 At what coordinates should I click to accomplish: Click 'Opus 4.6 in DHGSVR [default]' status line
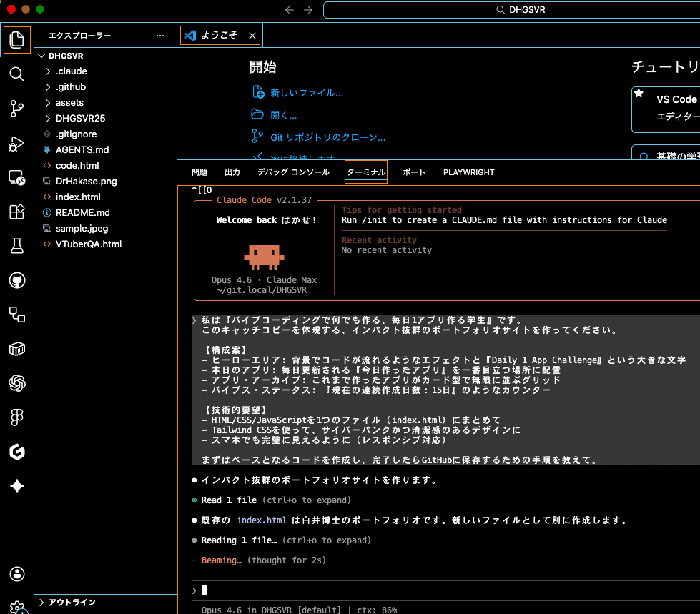[x=271, y=610]
